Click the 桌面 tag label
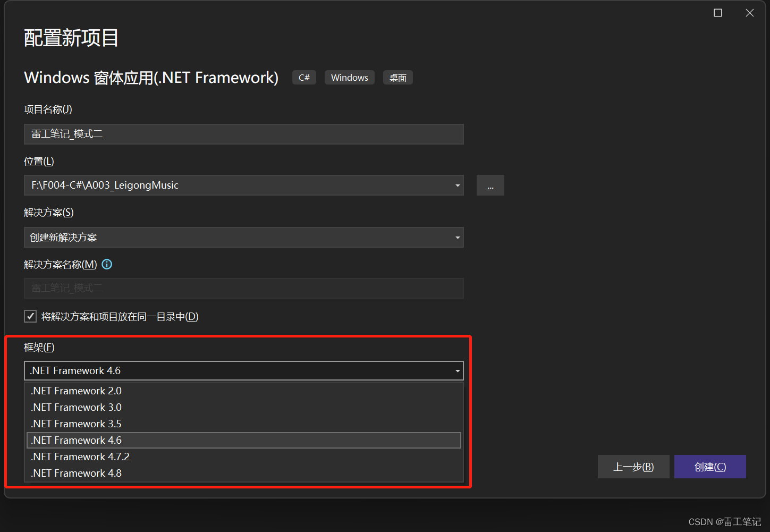 coord(398,78)
